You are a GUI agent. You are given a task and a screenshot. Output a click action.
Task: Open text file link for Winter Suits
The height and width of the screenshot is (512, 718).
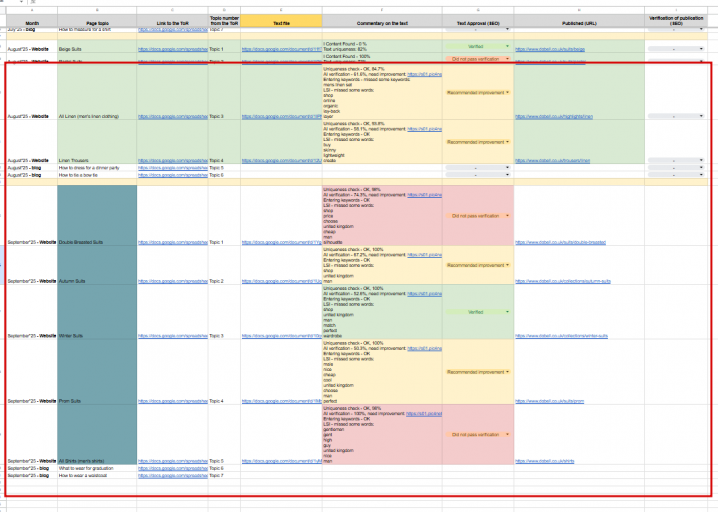282,336
